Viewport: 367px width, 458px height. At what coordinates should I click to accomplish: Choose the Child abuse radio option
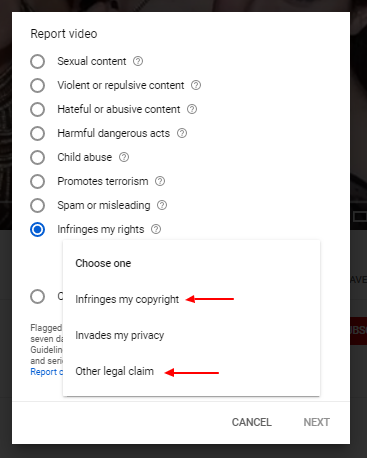click(37, 158)
